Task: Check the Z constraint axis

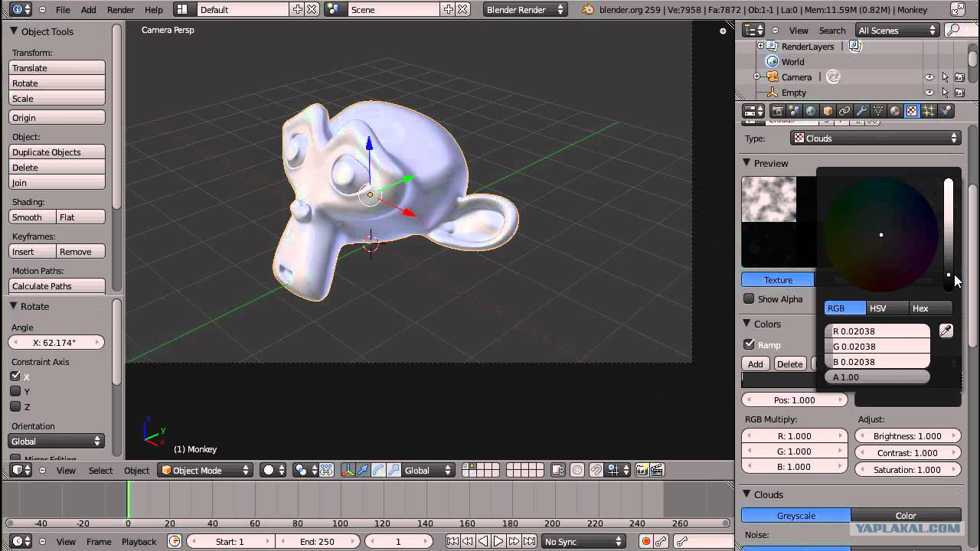Action: click(x=15, y=406)
